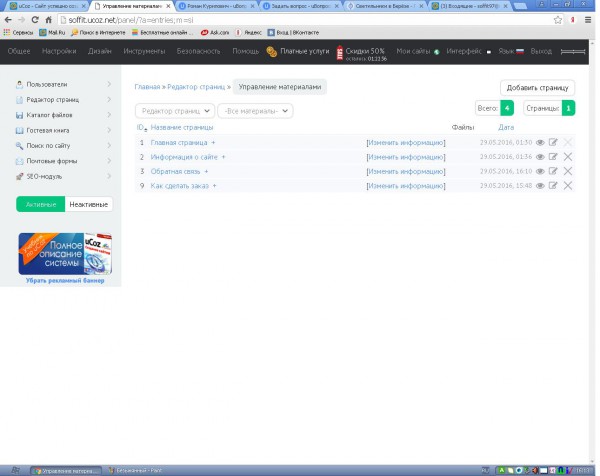Preview the Главная страница page via eye icon
Viewport: 600px width, 476px height.
(540, 143)
